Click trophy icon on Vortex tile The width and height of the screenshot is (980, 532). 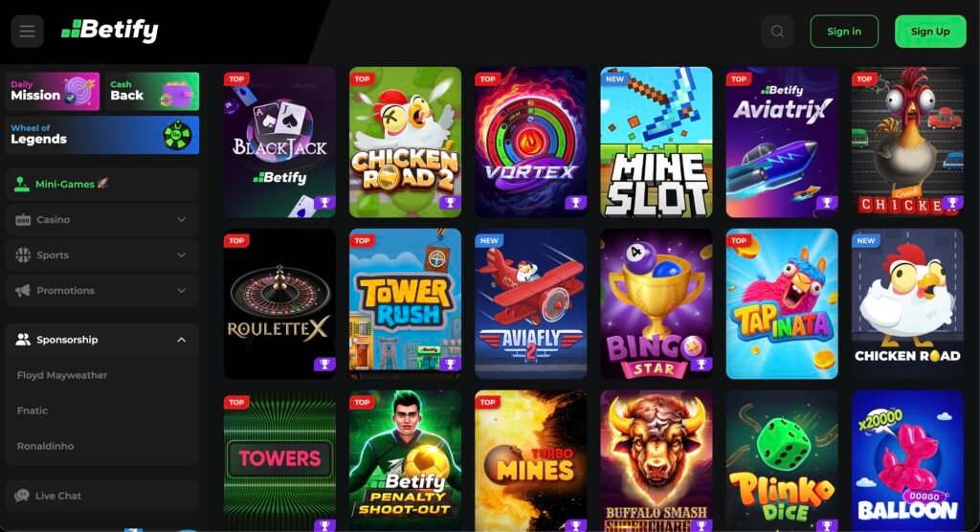pos(575,203)
